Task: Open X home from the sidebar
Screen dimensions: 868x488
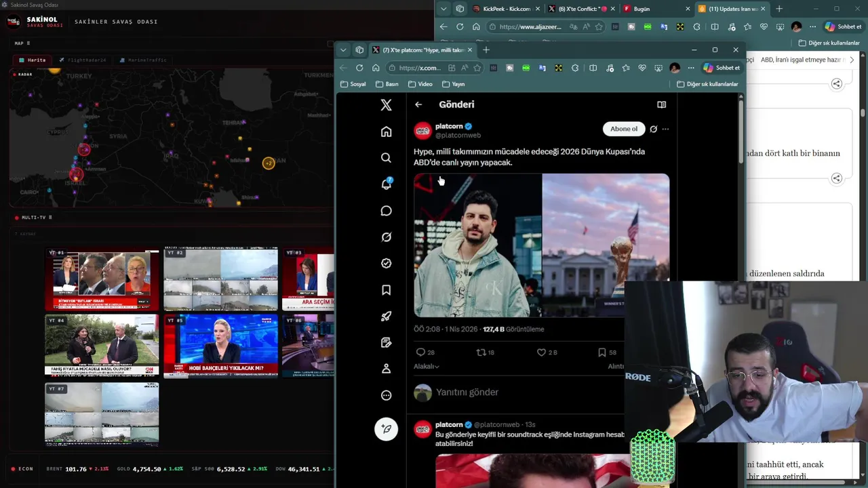Action: [x=386, y=131]
